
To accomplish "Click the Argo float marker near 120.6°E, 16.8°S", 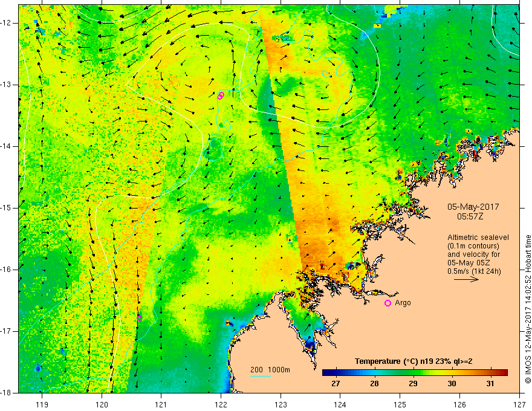I will coord(139,318).
